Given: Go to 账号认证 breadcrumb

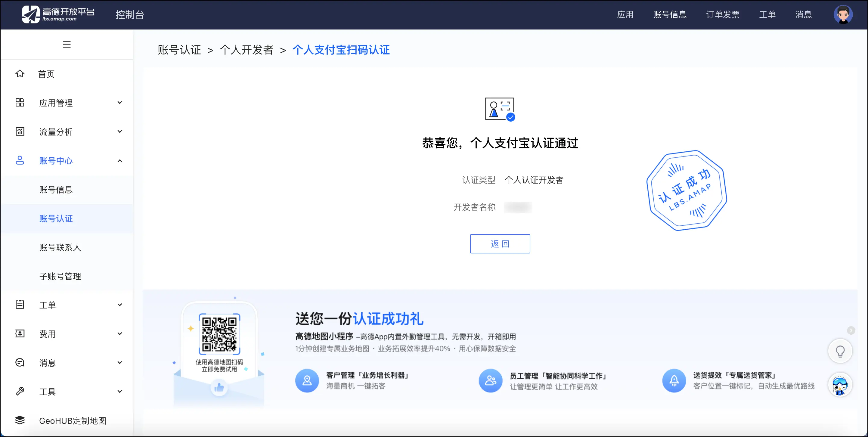Looking at the screenshot, I should coord(179,50).
